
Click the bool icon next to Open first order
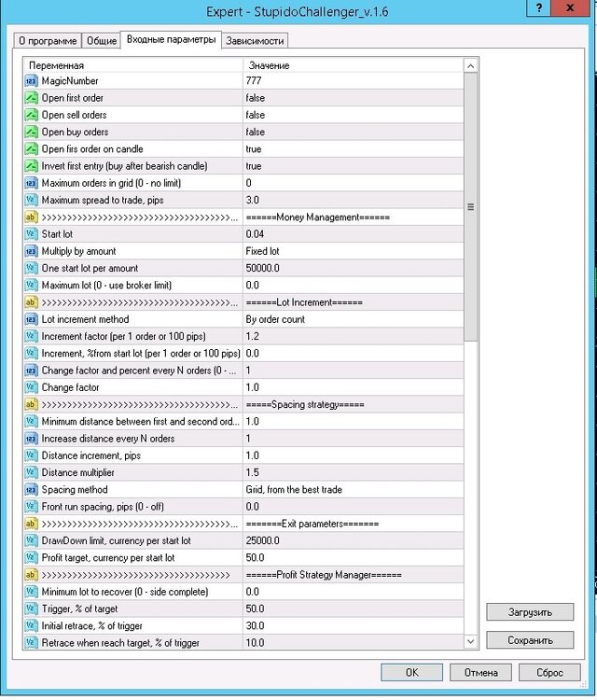pyautogui.click(x=31, y=98)
